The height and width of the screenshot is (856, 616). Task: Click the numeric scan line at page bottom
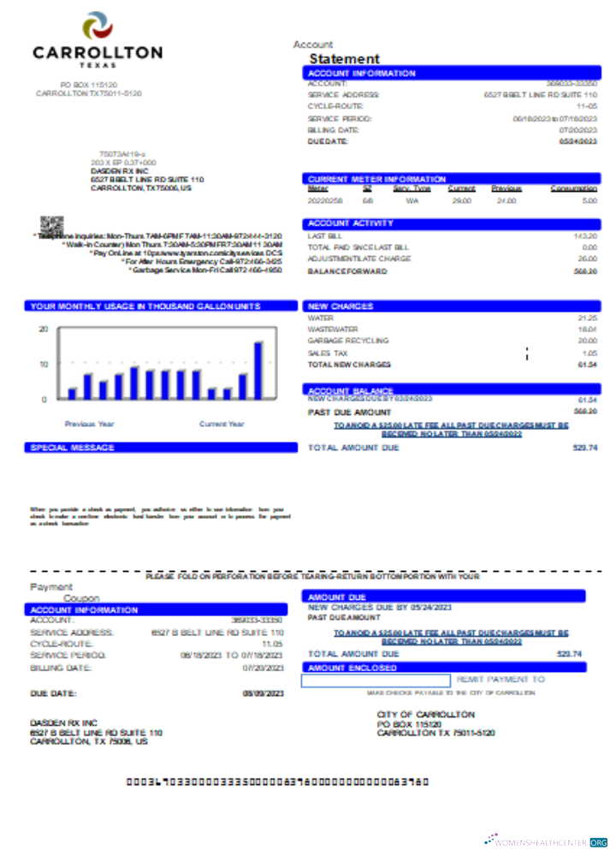278,782
